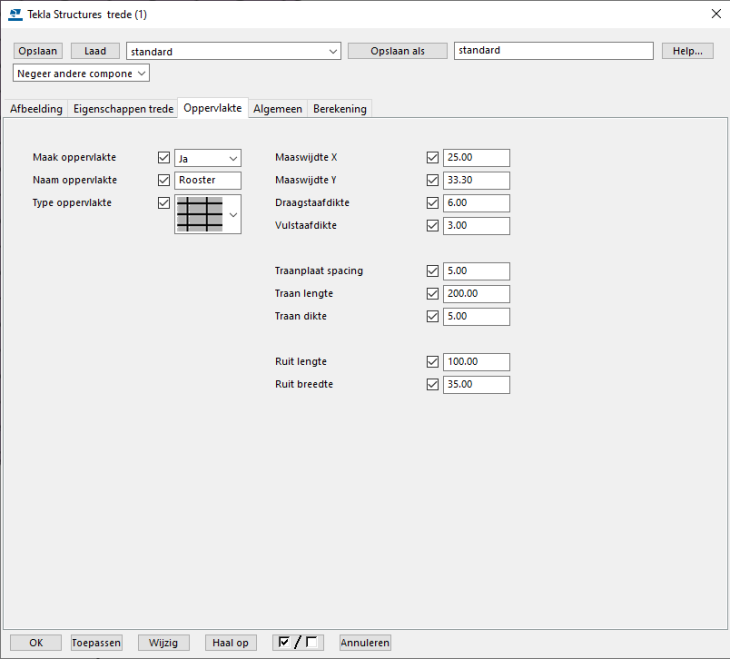The image size is (730, 659).
Task: Click the Haal op button
Action: (x=230, y=643)
